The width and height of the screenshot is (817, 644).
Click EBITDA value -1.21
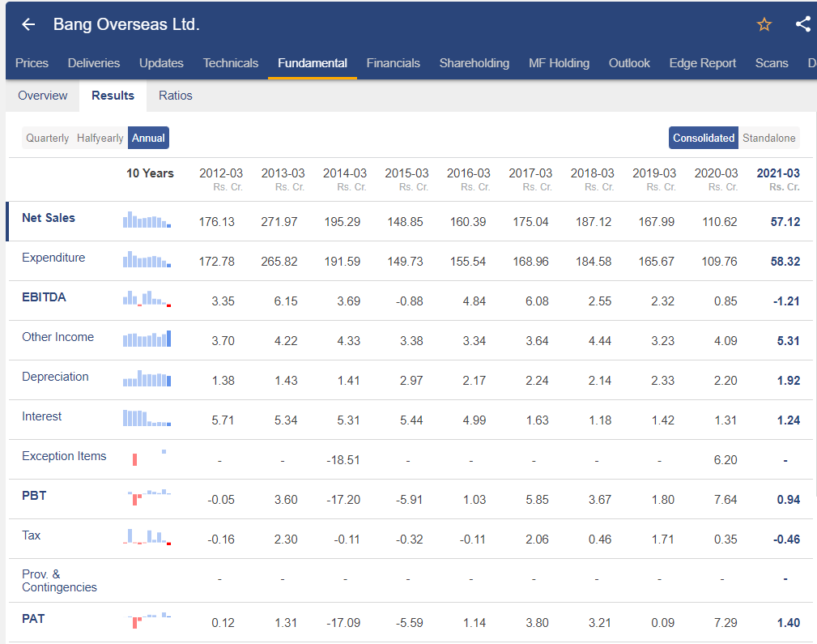[786, 301]
